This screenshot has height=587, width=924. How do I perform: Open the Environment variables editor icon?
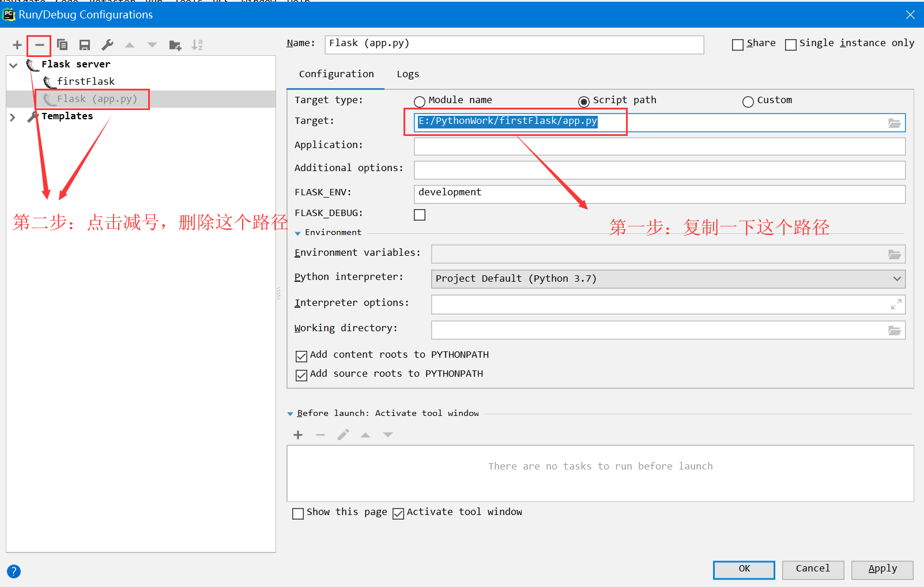(x=895, y=254)
